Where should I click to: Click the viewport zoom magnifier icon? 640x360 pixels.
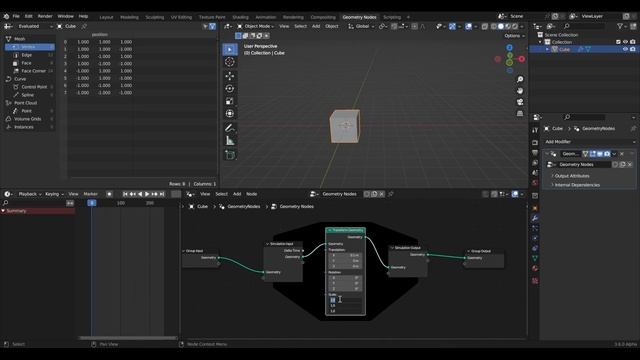click(x=520, y=79)
